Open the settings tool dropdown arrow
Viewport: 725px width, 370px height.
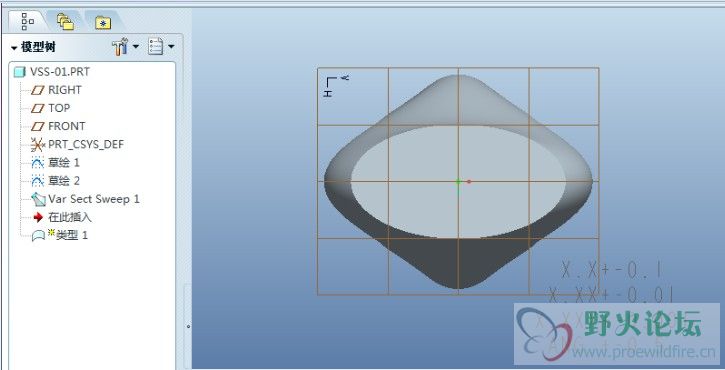click(135, 46)
